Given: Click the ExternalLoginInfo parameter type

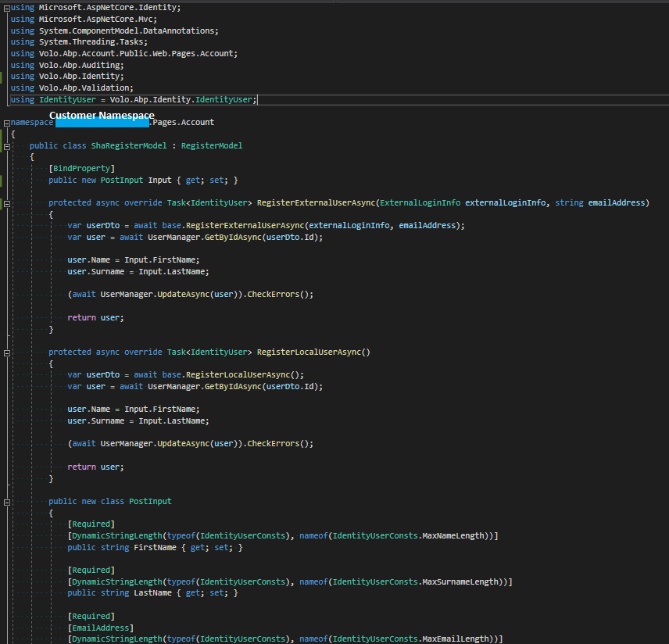Looking at the screenshot, I should pos(420,203).
